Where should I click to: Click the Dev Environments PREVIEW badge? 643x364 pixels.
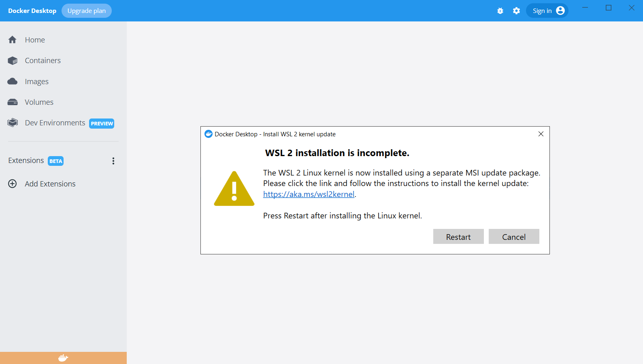pos(102,123)
